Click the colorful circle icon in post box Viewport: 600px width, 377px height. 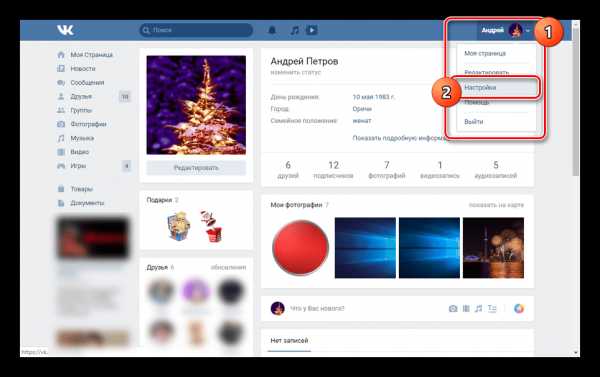518,308
